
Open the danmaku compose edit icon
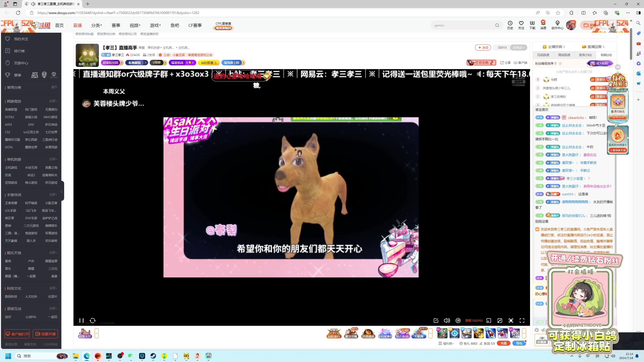[436, 321]
